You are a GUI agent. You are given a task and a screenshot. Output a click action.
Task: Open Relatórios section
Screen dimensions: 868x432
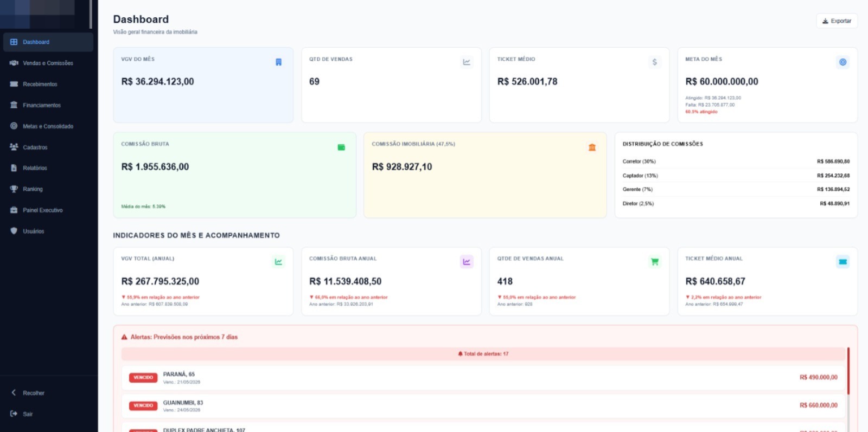pos(48,168)
